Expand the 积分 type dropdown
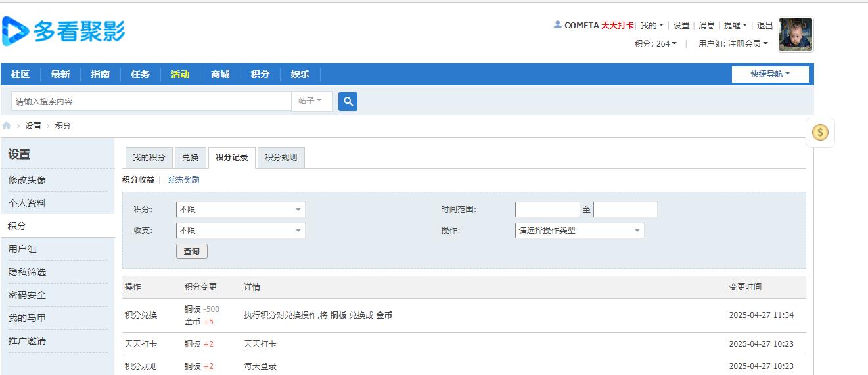 pyautogui.click(x=240, y=210)
